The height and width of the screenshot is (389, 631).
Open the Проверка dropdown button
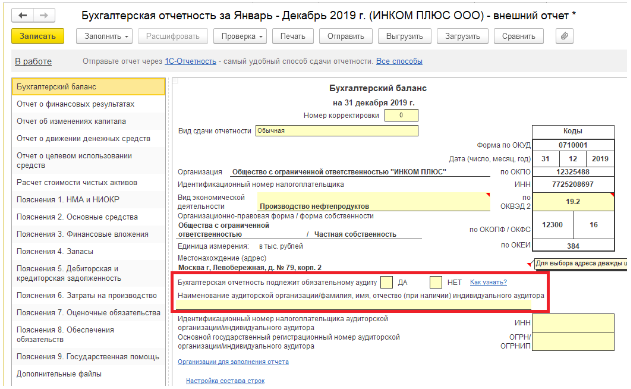(x=239, y=36)
